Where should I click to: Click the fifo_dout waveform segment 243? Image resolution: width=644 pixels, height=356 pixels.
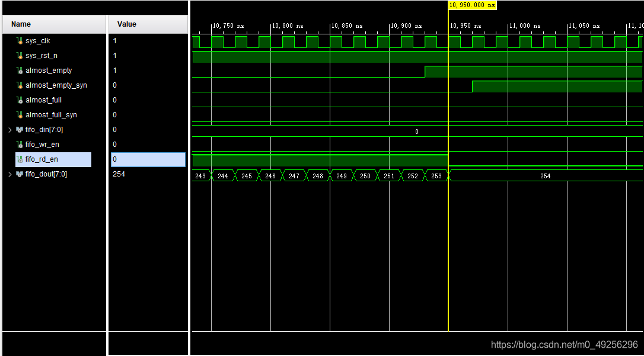pyautogui.click(x=201, y=175)
